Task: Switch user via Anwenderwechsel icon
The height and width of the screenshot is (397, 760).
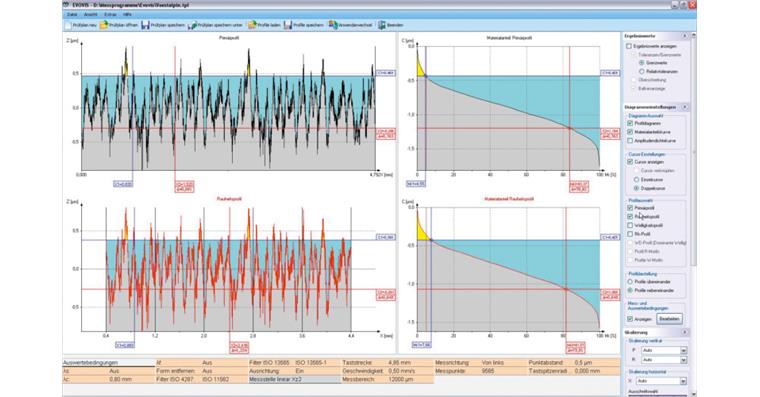Action: [333, 25]
